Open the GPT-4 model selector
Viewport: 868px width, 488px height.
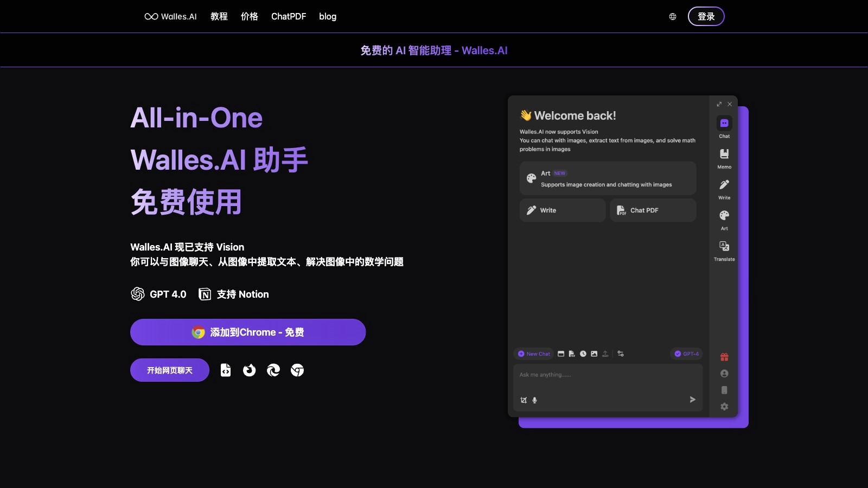tap(687, 354)
